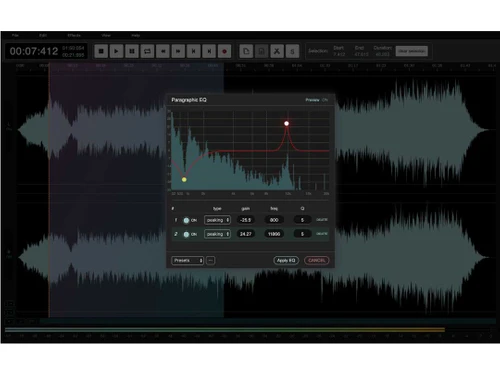500x375 pixels.
Task: Delete EQ band 2
Action: [x=322, y=234]
